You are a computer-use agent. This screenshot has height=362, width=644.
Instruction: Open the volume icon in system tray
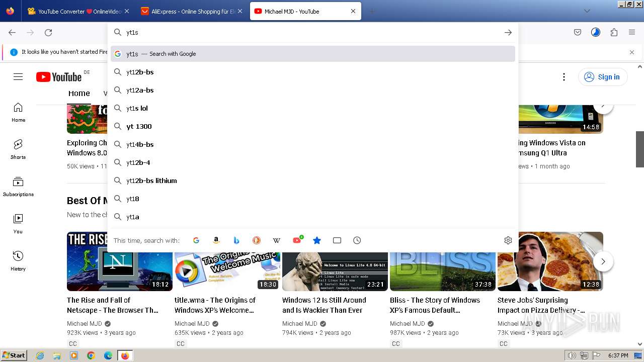click(573, 355)
